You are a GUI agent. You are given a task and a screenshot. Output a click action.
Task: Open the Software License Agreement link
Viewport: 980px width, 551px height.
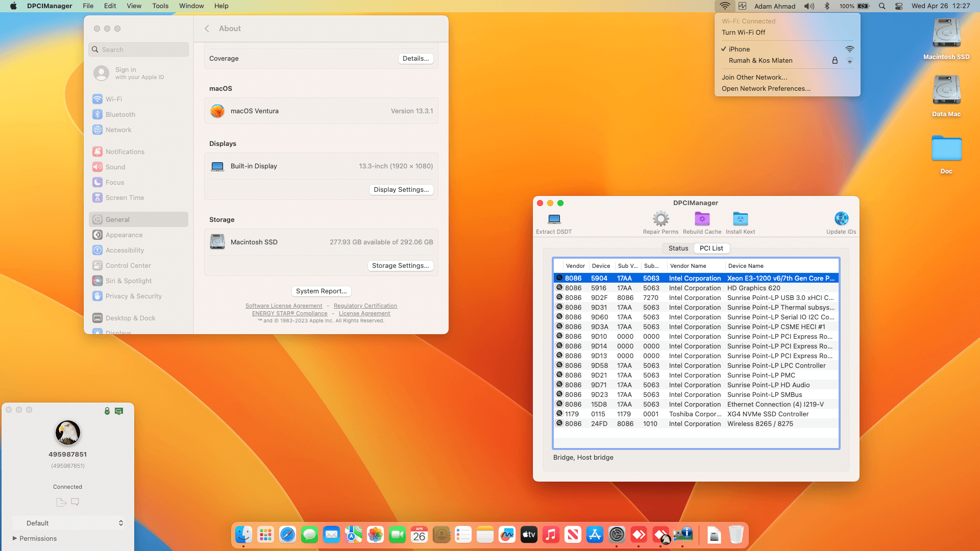[x=284, y=306]
